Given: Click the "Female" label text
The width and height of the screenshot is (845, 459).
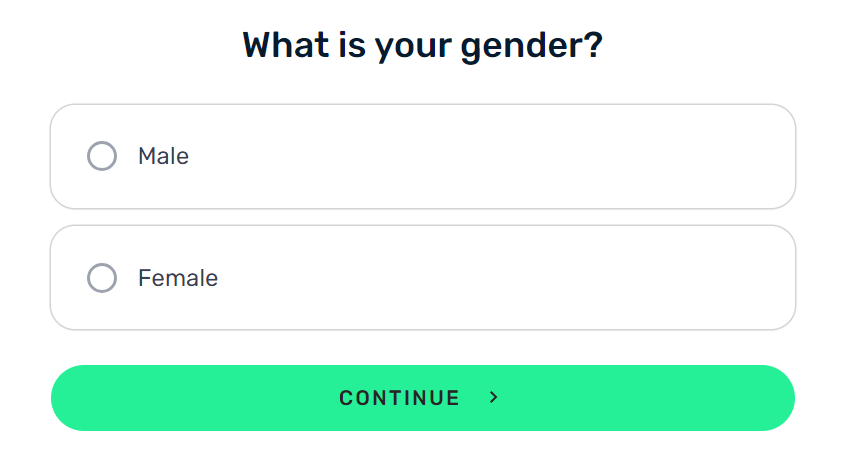Looking at the screenshot, I should [178, 278].
